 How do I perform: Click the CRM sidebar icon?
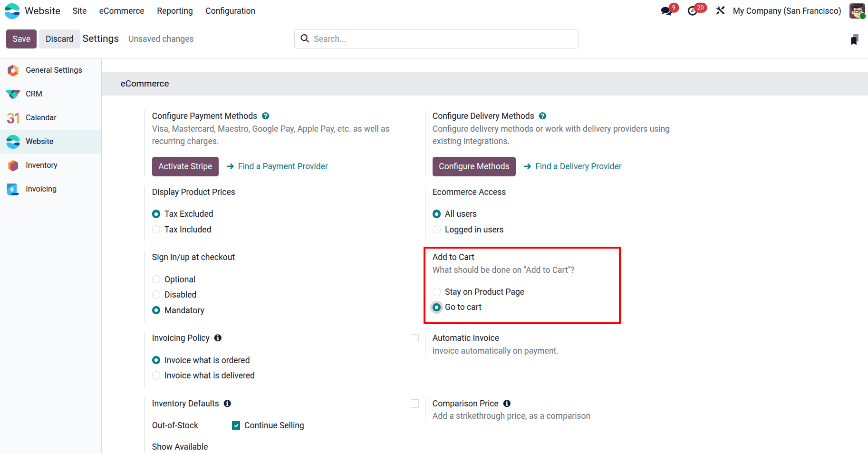13,94
